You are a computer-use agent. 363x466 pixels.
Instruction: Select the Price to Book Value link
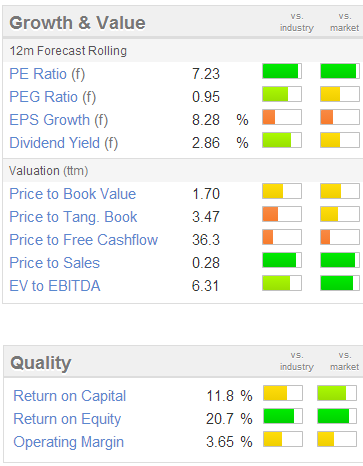pos(73,194)
